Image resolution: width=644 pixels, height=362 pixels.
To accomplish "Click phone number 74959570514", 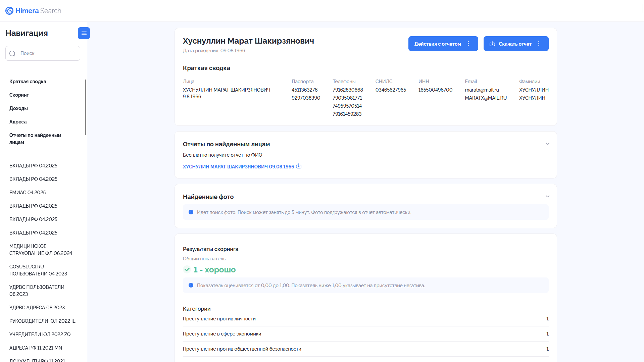I will (347, 106).
